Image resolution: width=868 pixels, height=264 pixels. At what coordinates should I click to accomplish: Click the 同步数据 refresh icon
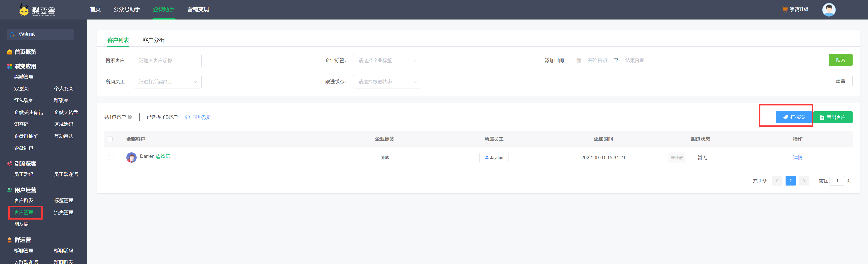point(188,117)
